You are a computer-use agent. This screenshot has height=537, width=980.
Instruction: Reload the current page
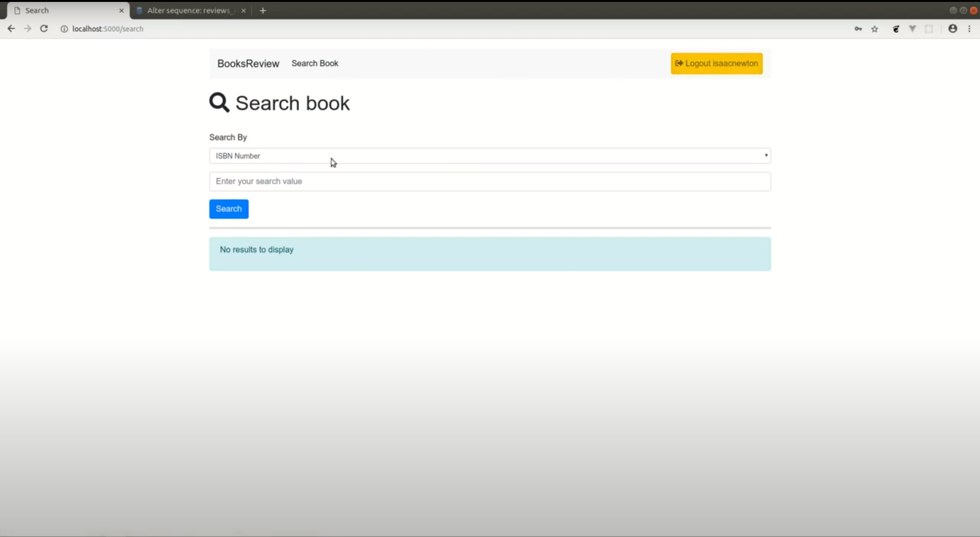44,29
